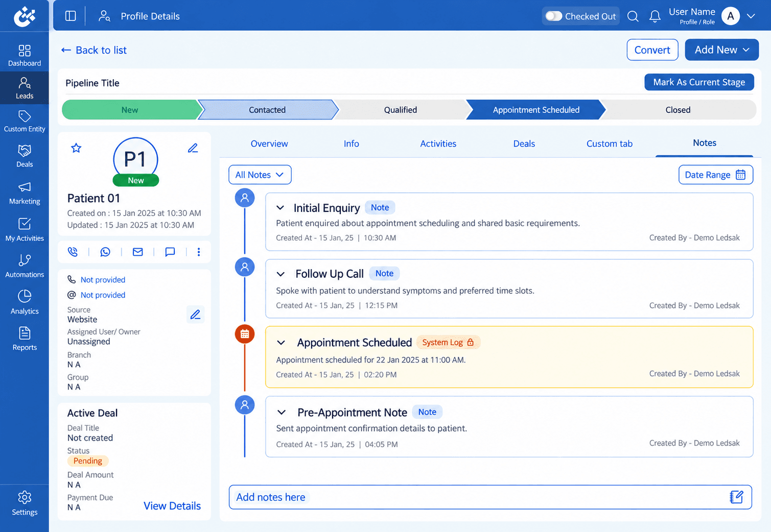Mark Patient 01 as favorite star
Image resolution: width=771 pixels, height=532 pixels.
click(x=76, y=148)
